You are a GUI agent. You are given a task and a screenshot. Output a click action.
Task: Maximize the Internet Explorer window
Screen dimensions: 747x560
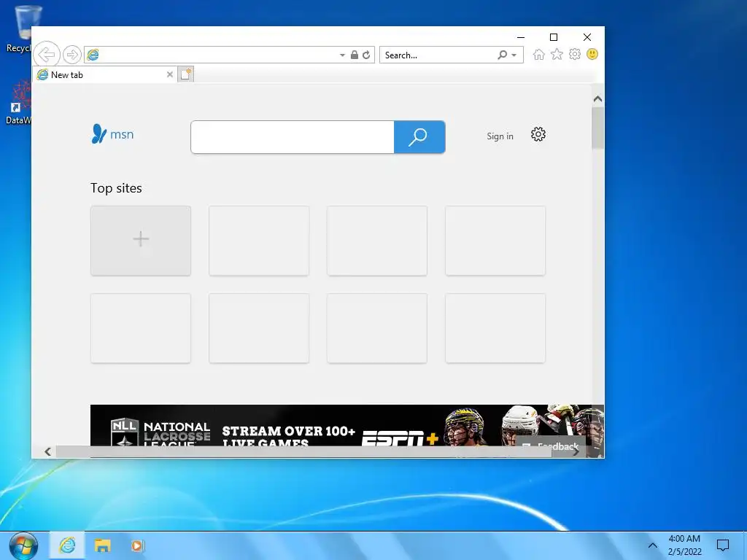point(554,37)
